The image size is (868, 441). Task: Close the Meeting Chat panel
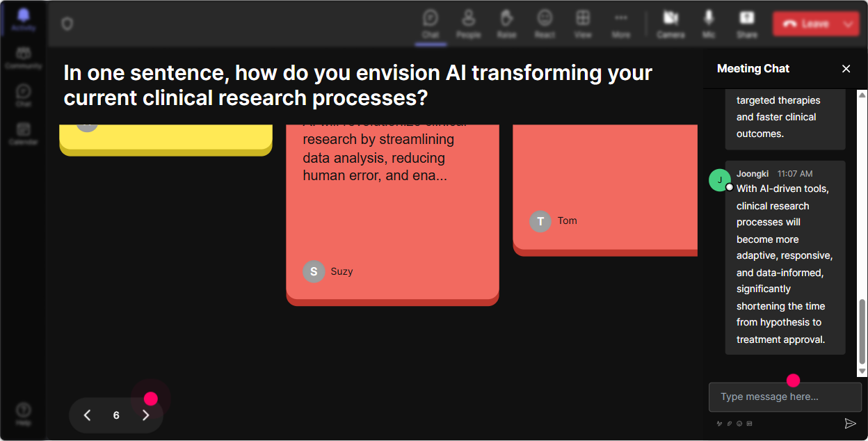(x=846, y=68)
